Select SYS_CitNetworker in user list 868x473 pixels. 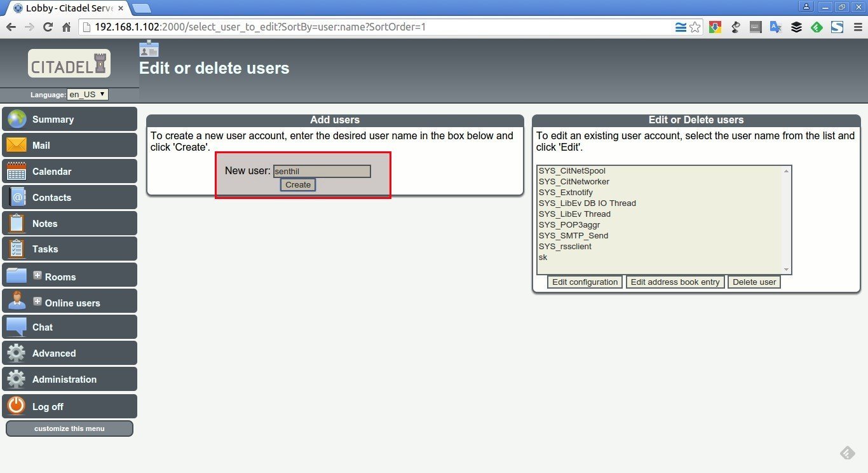pyautogui.click(x=660, y=182)
